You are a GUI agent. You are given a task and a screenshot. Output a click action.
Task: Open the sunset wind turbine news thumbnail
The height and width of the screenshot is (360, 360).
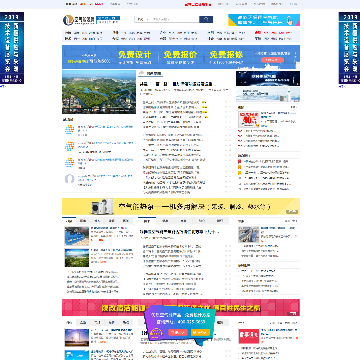(x=77, y=338)
